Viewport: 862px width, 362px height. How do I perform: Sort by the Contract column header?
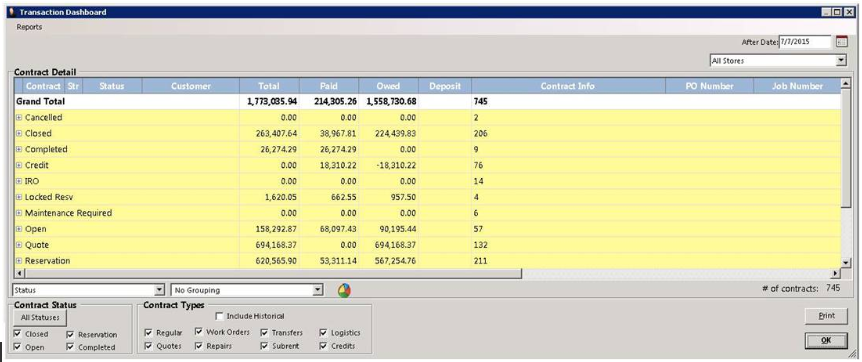click(x=43, y=86)
